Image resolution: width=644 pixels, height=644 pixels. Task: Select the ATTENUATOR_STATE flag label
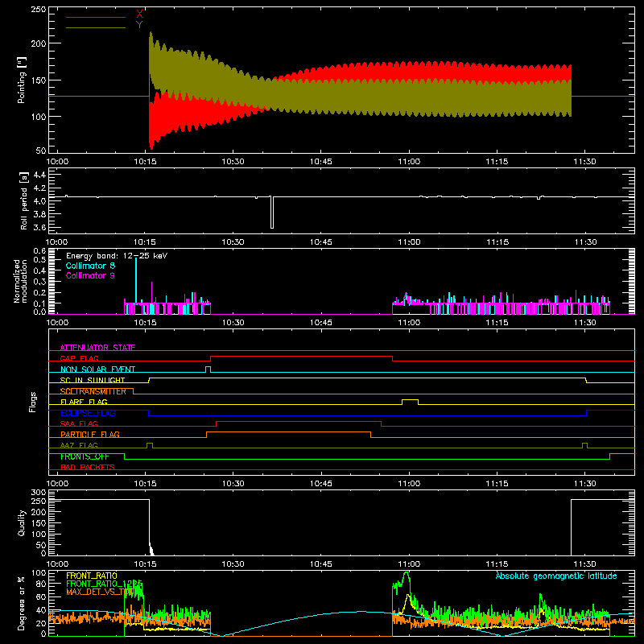click(x=97, y=348)
